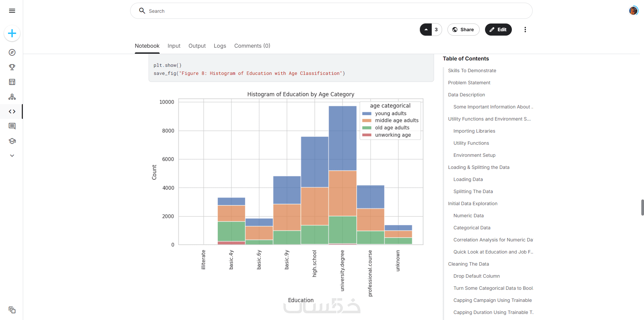This screenshot has height=320, width=644.
Task: Click the Share button
Action: 463,30
